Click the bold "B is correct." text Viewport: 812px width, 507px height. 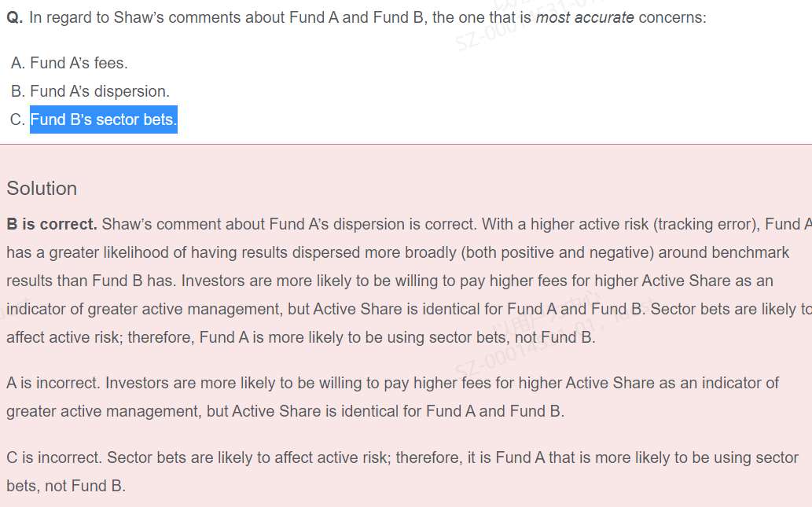point(52,224)
